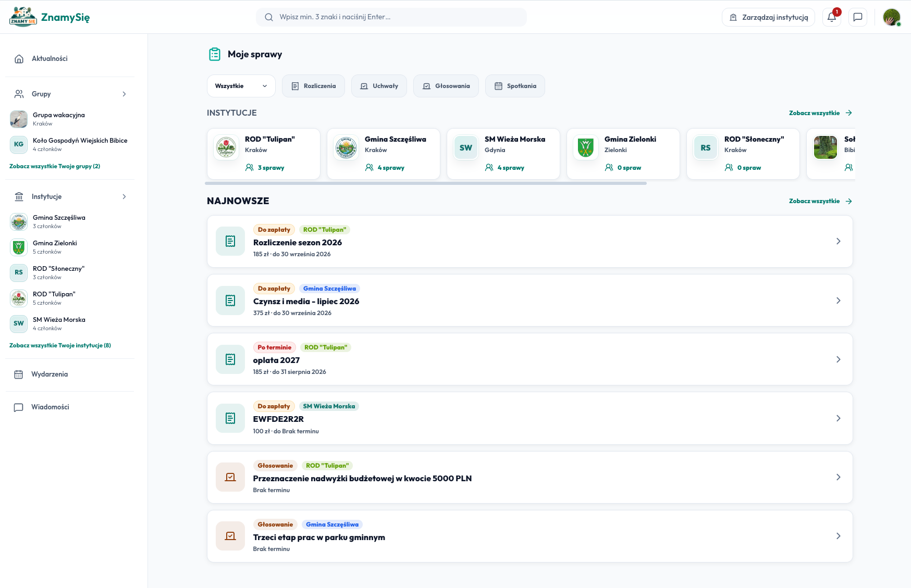Image resolution: width=911 pixels, height=588 pixels.
Task: Open Zobacz wszystkie Twoje instytucje (8)
Action: [60, 345]
